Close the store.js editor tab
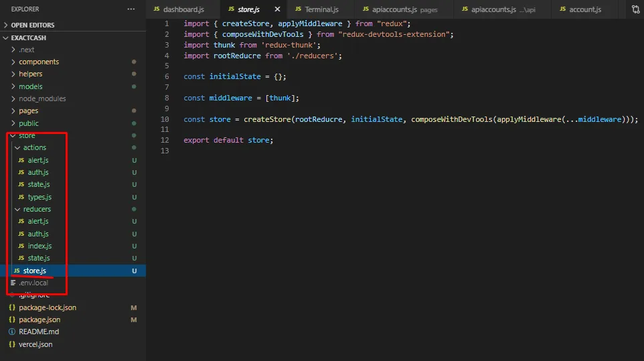644x361 pixels. pos(277,9)
